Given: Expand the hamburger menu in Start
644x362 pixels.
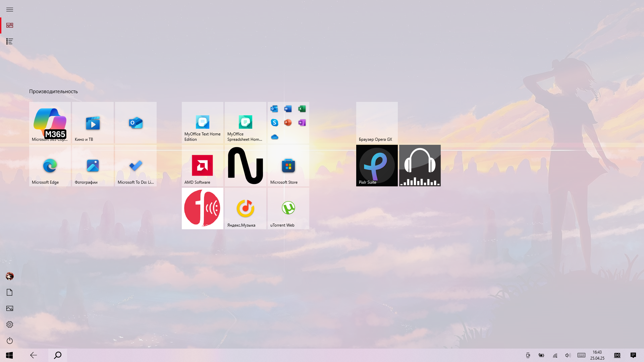Looking at the screenshot, I should pyautogui.click(x=10, y=9).
